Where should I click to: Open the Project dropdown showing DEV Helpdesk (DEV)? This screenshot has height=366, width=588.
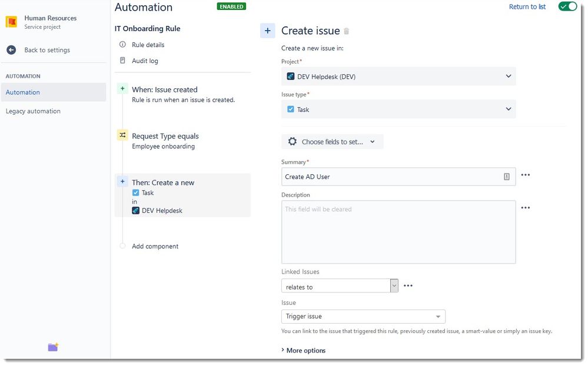[398, 76]
